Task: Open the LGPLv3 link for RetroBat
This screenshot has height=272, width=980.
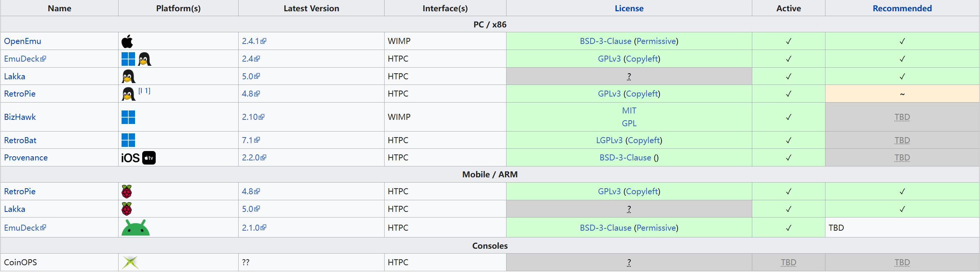Action: click(609, 140)
